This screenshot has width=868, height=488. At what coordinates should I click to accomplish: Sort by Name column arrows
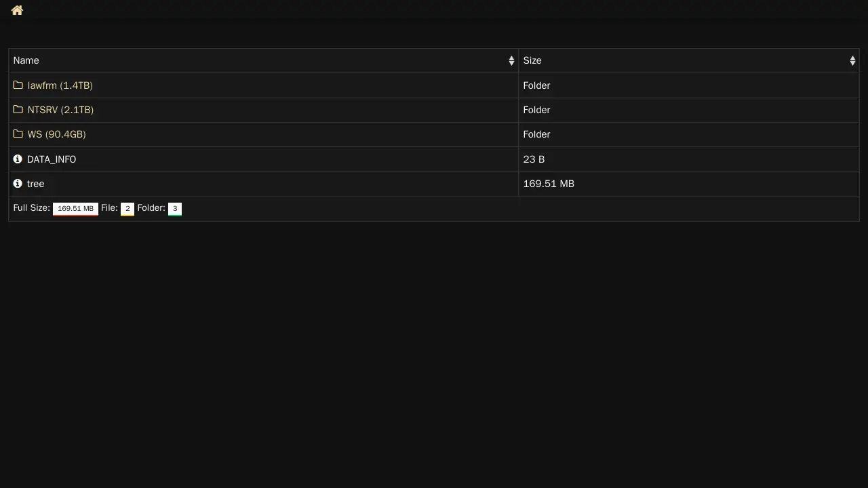pos(511,61)
